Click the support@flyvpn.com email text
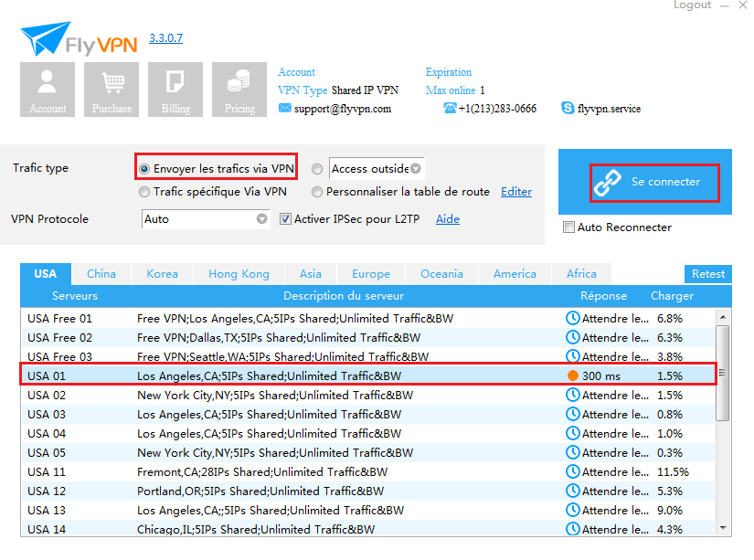The width and height of the screenshot is (754, 560). pos(343,109)
